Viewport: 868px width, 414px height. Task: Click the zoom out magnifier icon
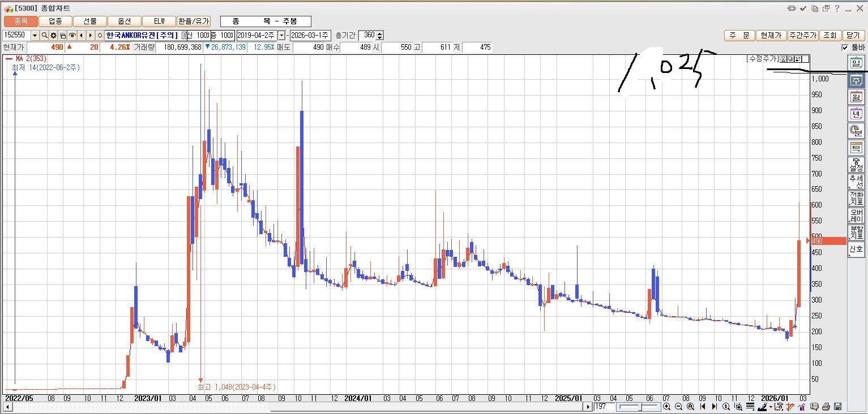[x=678, y=407]
